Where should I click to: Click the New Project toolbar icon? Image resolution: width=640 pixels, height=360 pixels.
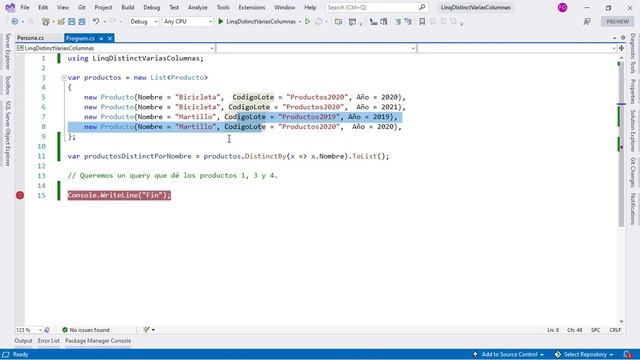coord(46,22)
